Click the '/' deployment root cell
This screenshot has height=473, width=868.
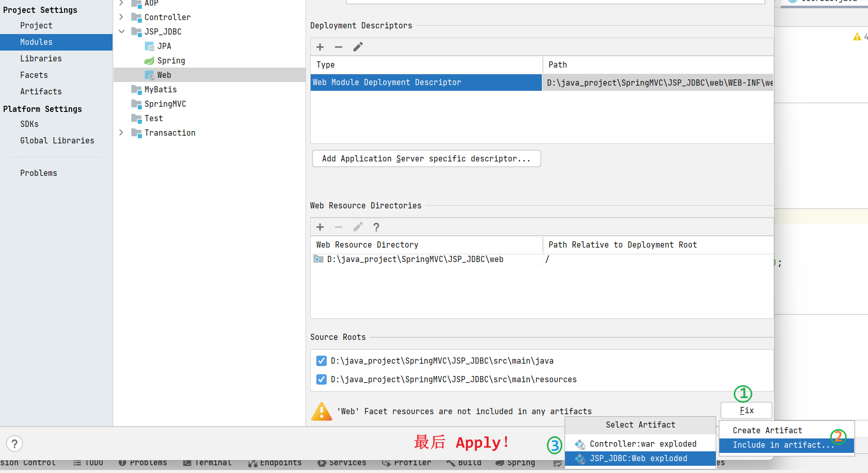click(658, 259)
